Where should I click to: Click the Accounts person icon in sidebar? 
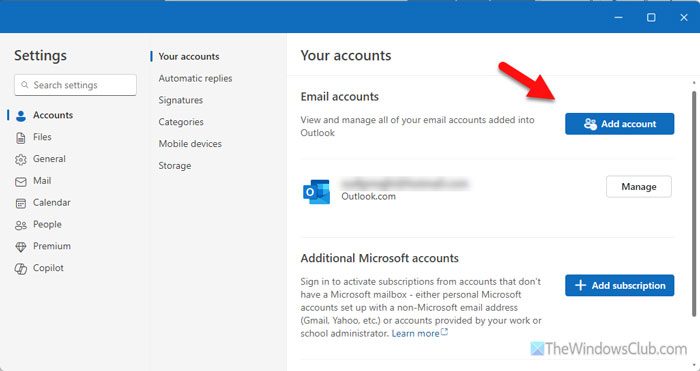coord(21,116)
